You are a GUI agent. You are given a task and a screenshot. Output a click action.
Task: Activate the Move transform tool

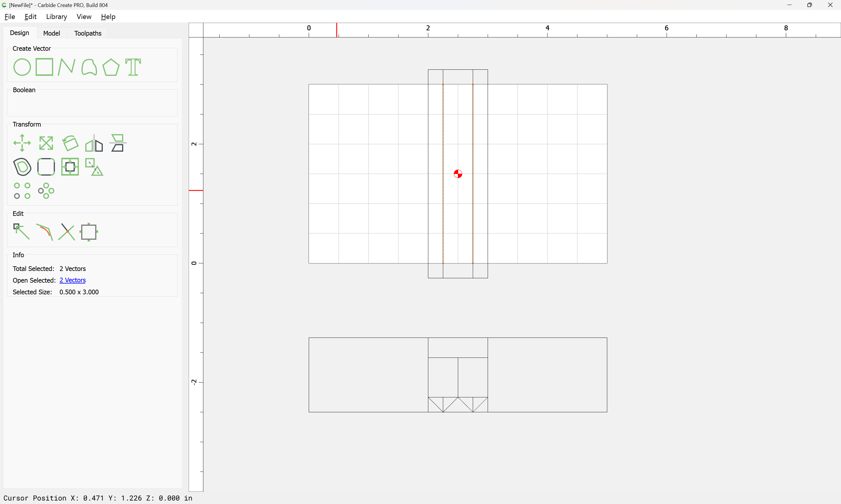[22, 143]
